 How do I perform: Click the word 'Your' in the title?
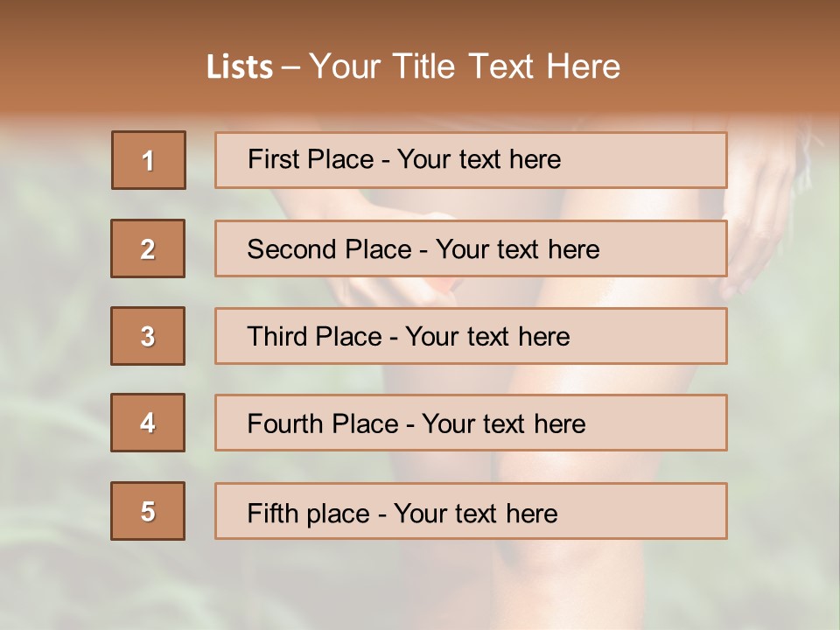345,66
